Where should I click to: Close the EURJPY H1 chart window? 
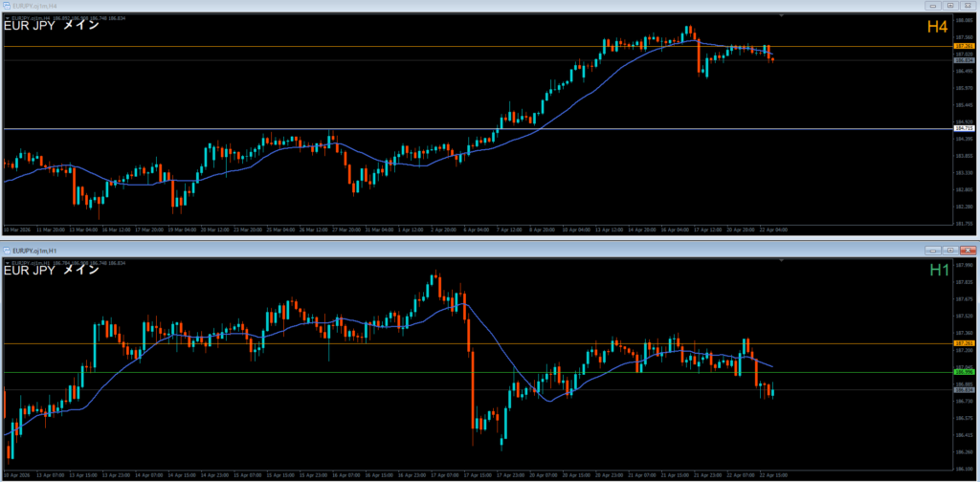[x=969, y=249]
